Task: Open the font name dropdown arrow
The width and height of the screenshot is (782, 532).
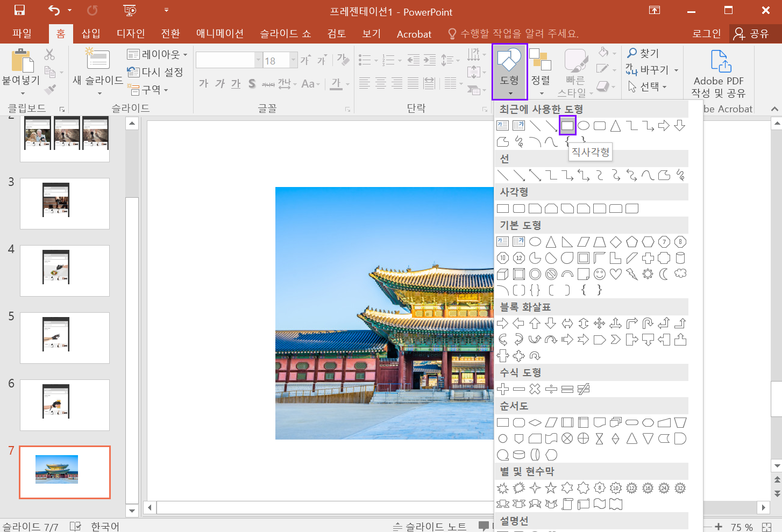Action: 259,60
